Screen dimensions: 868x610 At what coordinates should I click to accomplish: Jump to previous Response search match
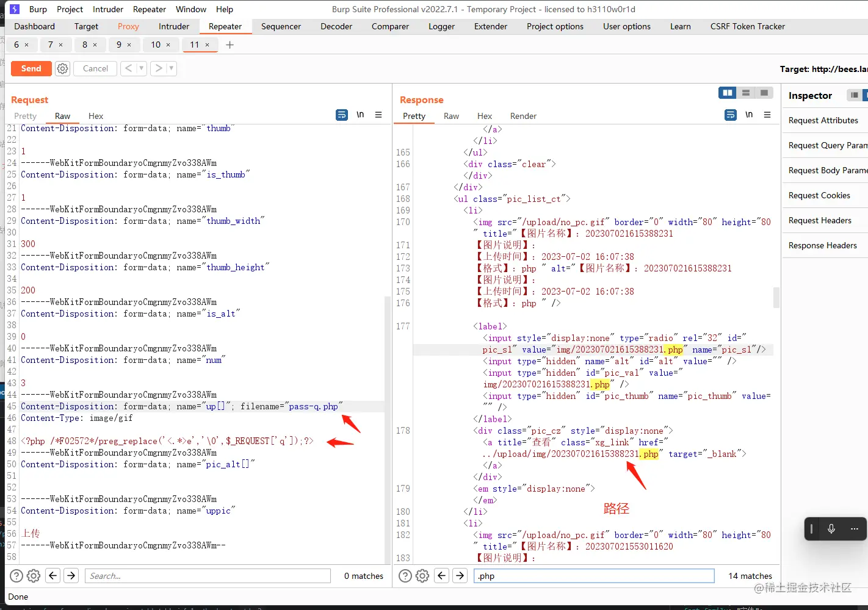(x=442, y=575)
